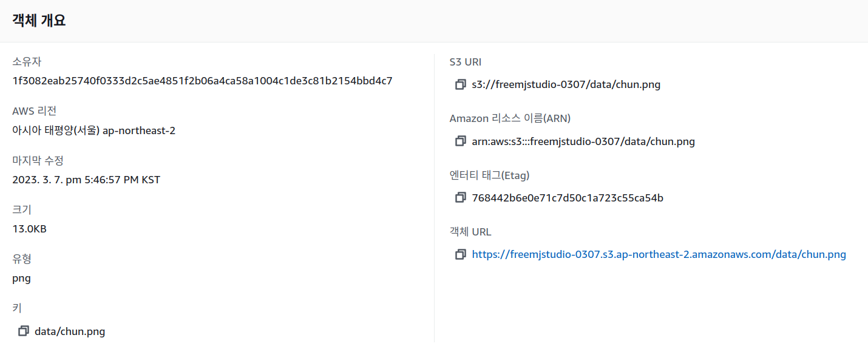Click the 13.0KB size value
Screen dimensions: 868x352
(x=29, y=229)
